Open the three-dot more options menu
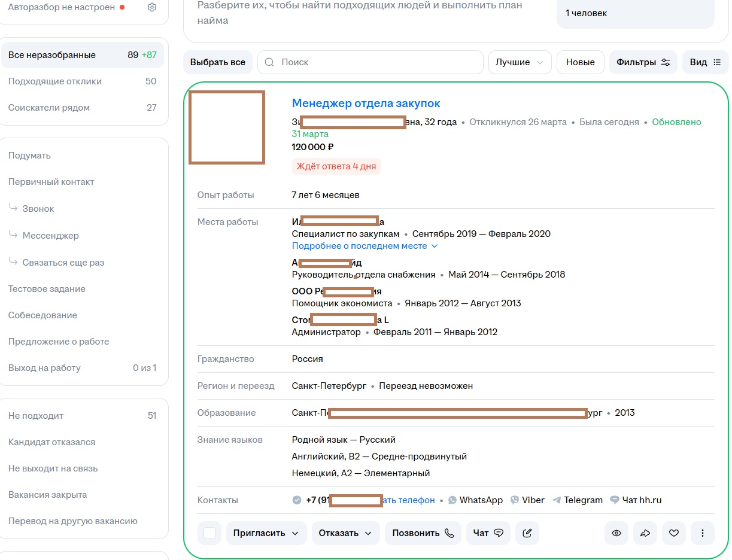 703,533
